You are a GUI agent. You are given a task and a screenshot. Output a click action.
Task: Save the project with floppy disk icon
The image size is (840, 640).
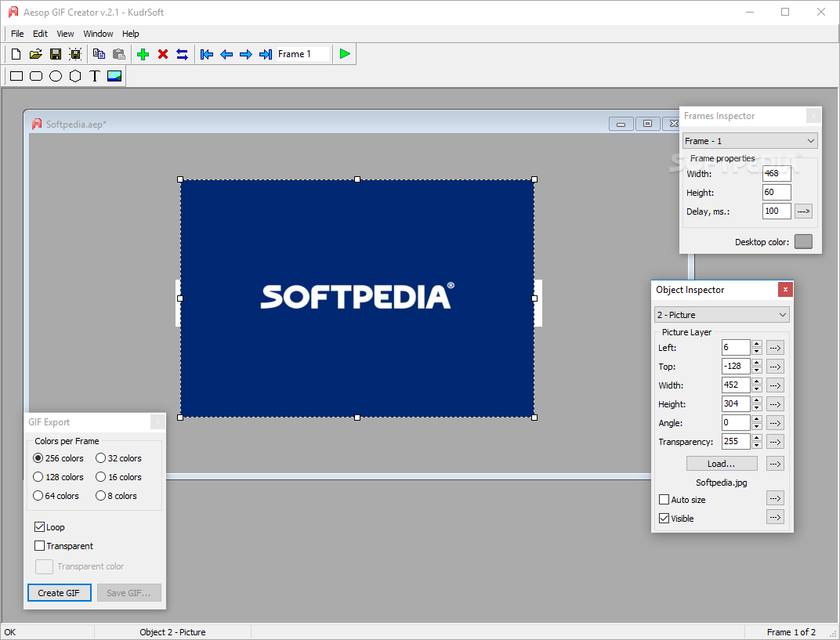pos(56,54)
